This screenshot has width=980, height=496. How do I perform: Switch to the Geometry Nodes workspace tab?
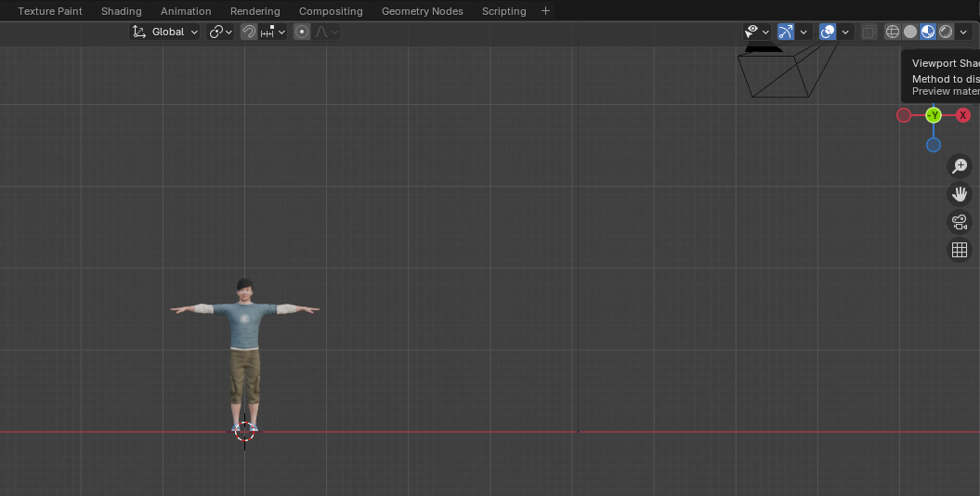pyautogui.click(x=422, y=11)
